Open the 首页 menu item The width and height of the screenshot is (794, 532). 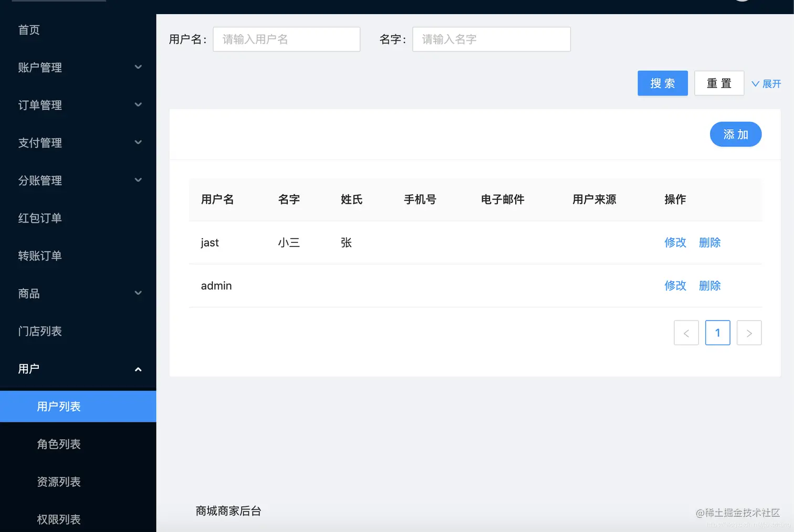tap(29, 30)
